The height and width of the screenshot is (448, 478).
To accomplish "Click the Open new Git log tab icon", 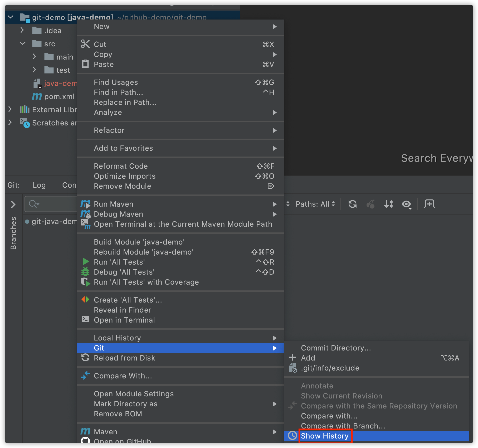I will tap(430, 204).
